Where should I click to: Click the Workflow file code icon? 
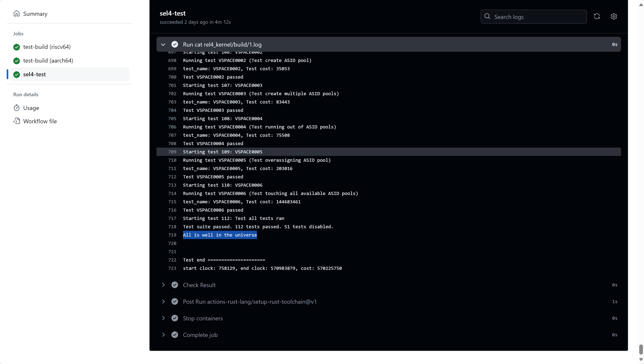pyautogui.click(x=17, y=121)
